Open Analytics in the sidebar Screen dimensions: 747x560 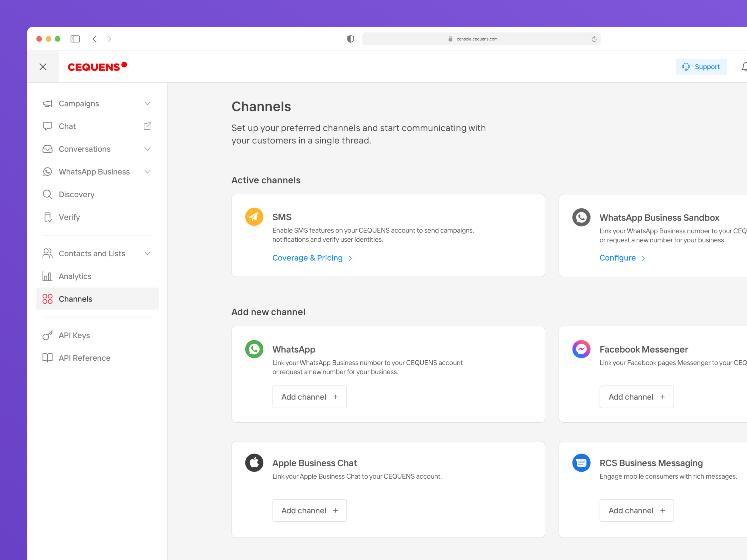coord(97,276)
